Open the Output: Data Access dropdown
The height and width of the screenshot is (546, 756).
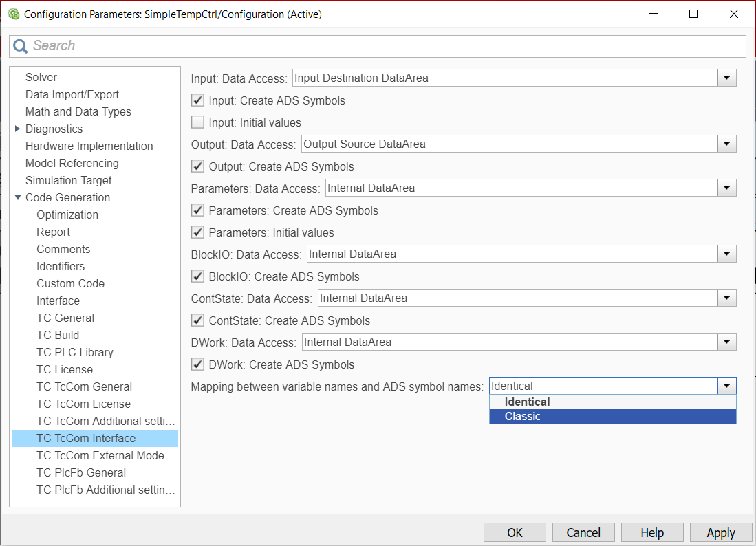point(726,144)
